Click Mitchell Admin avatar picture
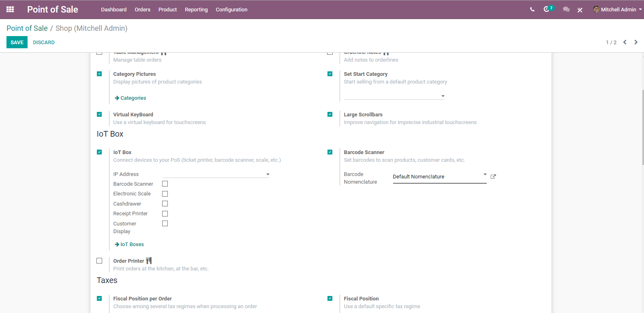Screen dimensions: 644x313 (596, 9)
